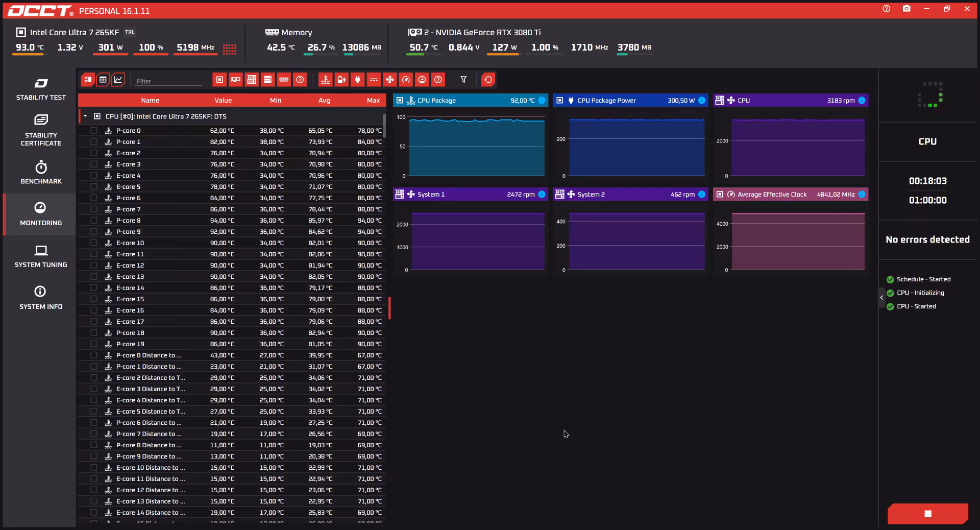
Task: Open info for the CPU Package graph
Action: tap(542, 101)
